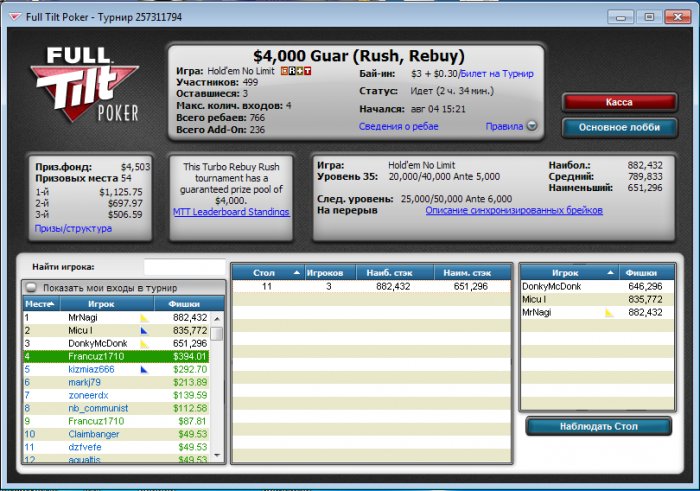Screen dimensions: 700x491
Task: Maximize the Full Tilt Poker window
Action: tap(649, 17)
